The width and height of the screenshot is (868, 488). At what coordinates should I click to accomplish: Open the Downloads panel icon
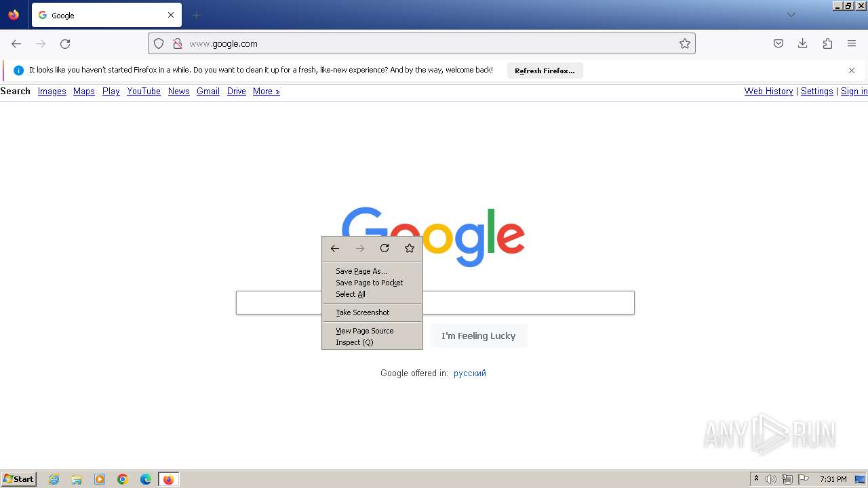pyautogui.click(x=803, y=43)
